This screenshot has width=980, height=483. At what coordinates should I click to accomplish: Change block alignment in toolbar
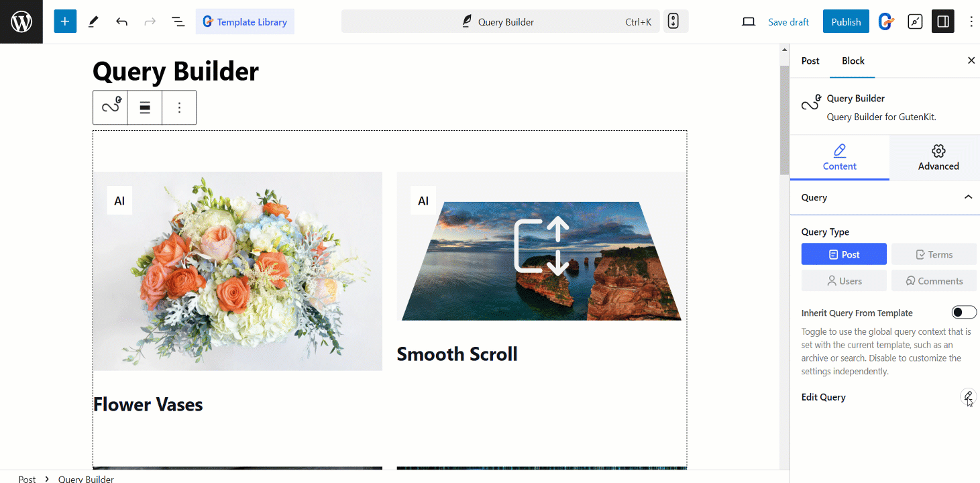coord(144,107)
